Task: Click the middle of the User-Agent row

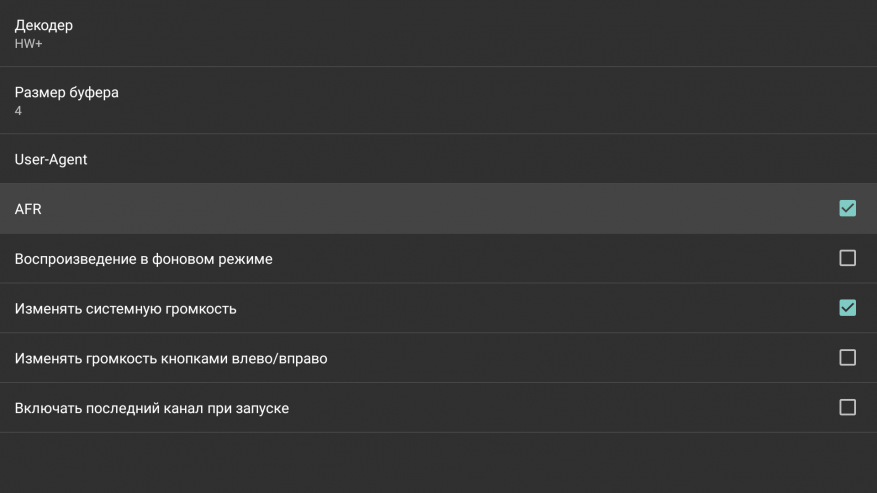Action: [438, 159]
